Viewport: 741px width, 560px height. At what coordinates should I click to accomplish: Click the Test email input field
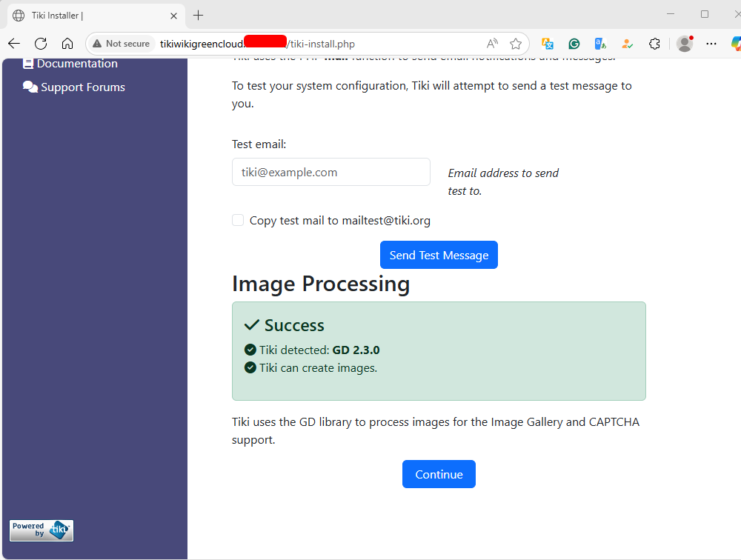pyautogui.click(x=330, y=172)
